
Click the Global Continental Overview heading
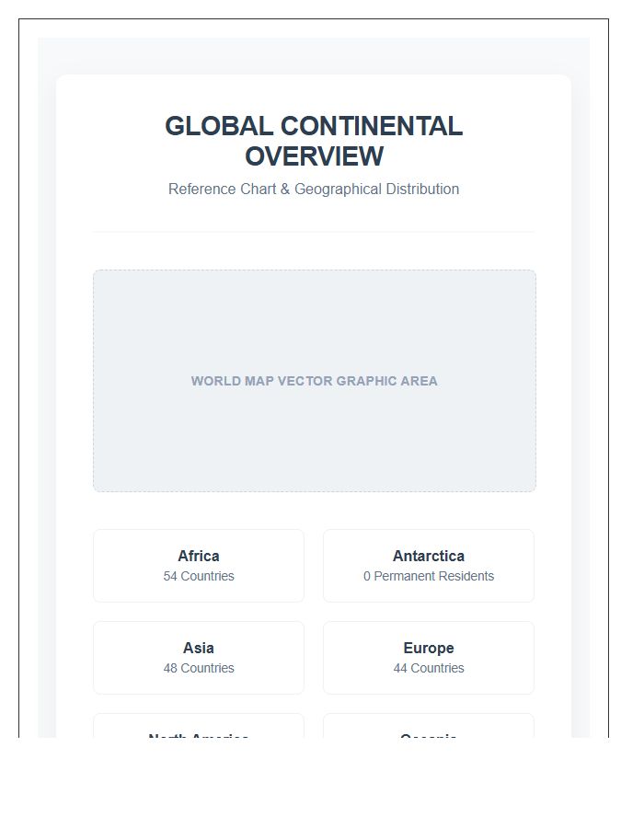pos(314,141)
